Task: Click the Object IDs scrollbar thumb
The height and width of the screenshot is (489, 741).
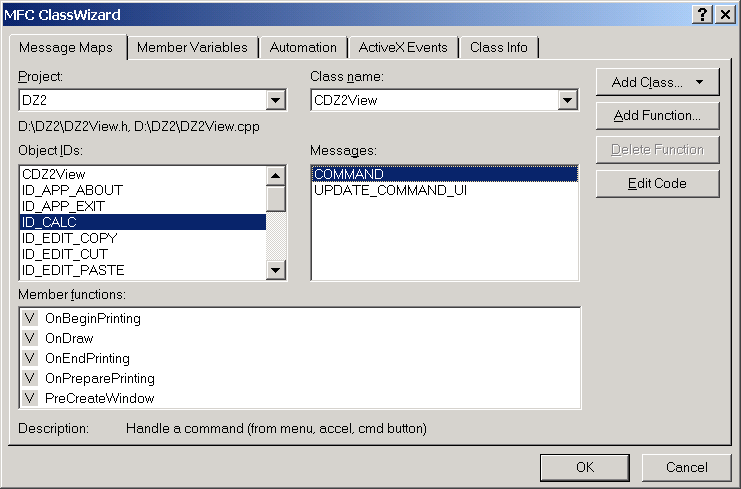Action: tap(276, 198)
